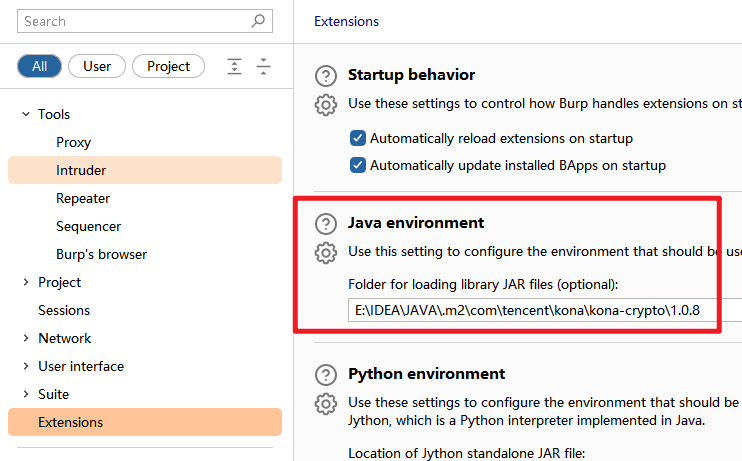Screen dimensions: 742x461
Task: Focus the settings Search field
Action: 145,21
